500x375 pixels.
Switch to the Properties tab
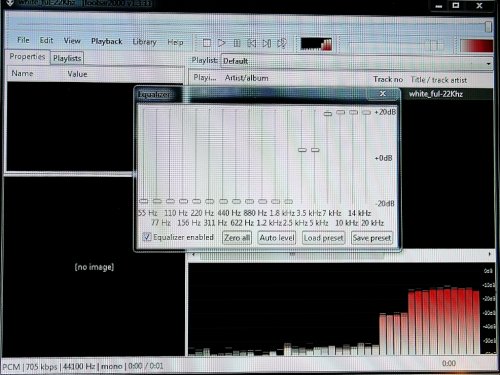click(27, 57)
